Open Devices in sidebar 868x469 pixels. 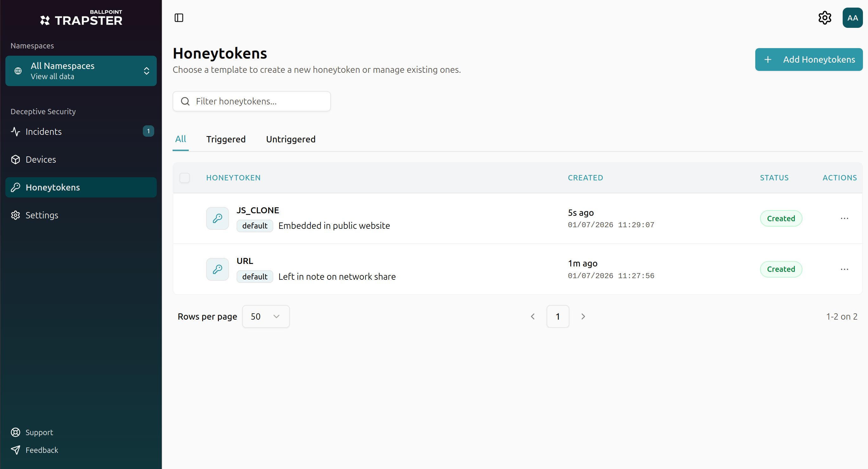81,159
